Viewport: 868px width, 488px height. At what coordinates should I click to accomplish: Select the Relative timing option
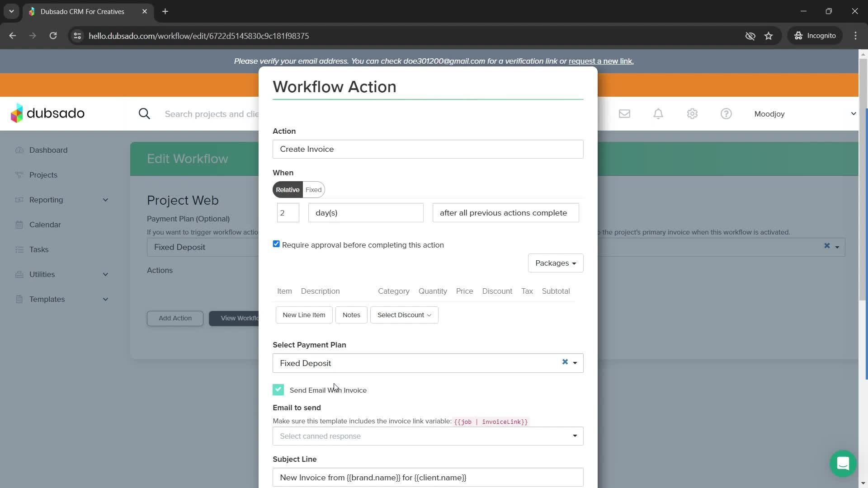pos(288,190)
